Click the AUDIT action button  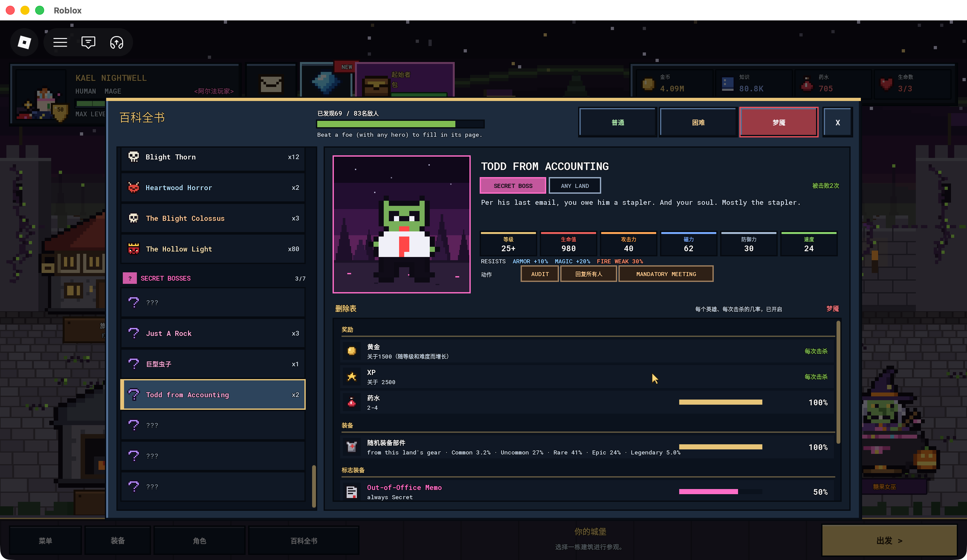point(539,274)
